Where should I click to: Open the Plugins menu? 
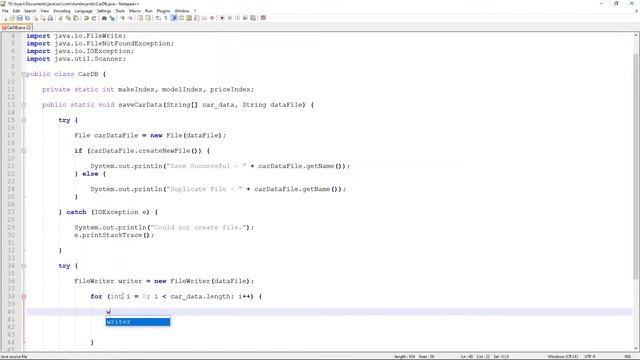(x=163, y=11)
